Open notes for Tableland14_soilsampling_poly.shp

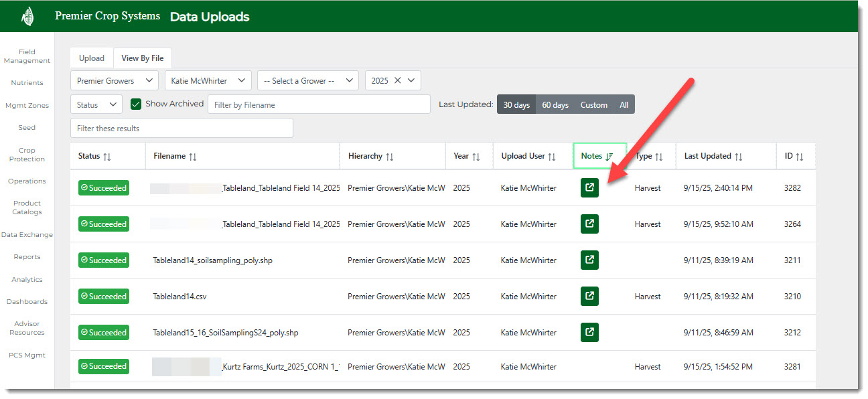pyautogui.click(x=589, y=260)
